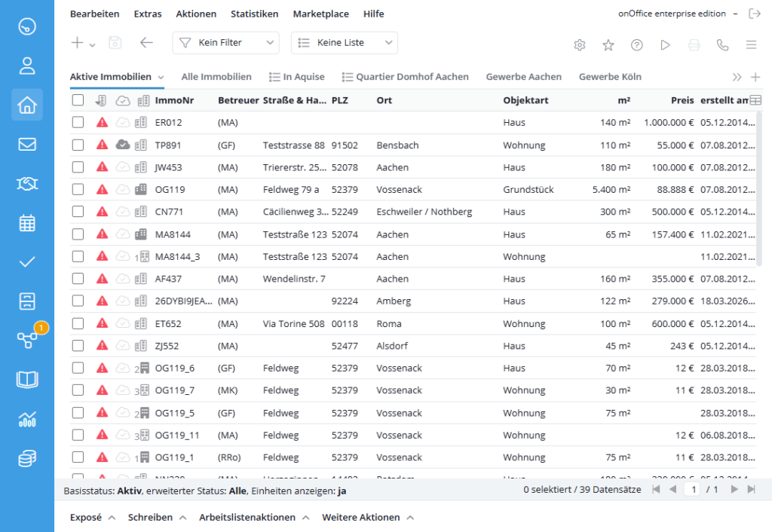Jump to the last page arrow

click(x=752, y=489)
